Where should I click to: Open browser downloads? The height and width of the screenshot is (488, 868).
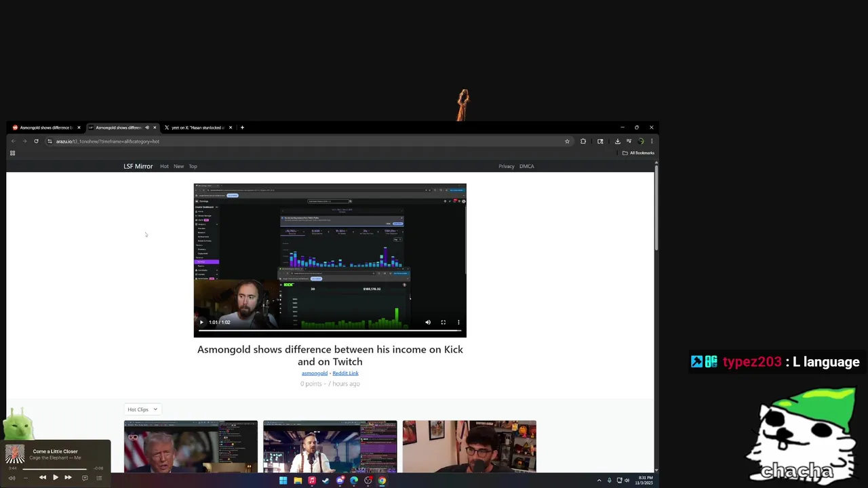pyautogui.click(x=617, y=142)
